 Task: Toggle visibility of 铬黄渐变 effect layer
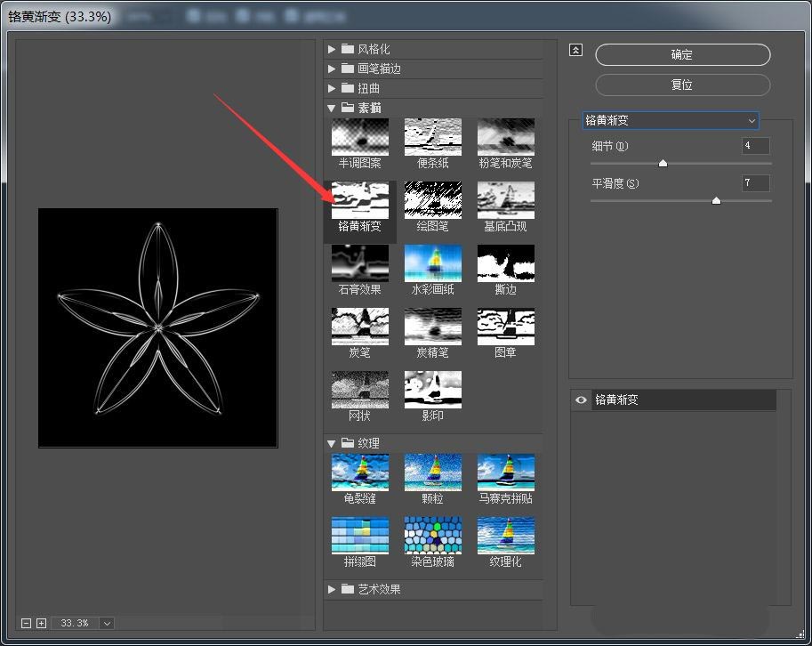coord(581,400)
